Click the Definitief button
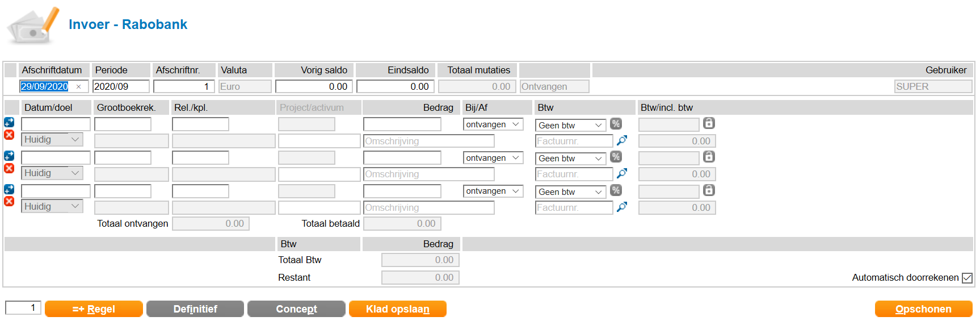This screenshot has height=329, width=980. click(x=195, y=309)
